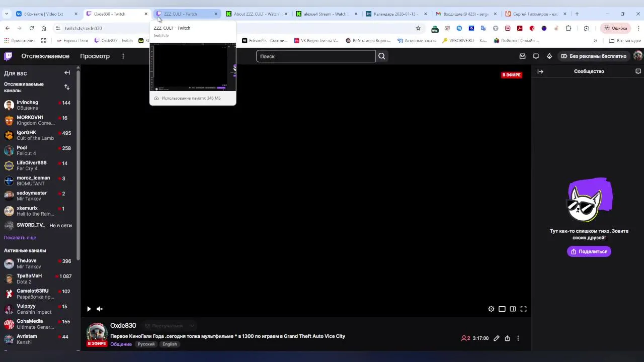Open Avristam Kenshi channel
Viewport: 644px width, 362px height.
[39, 339]
